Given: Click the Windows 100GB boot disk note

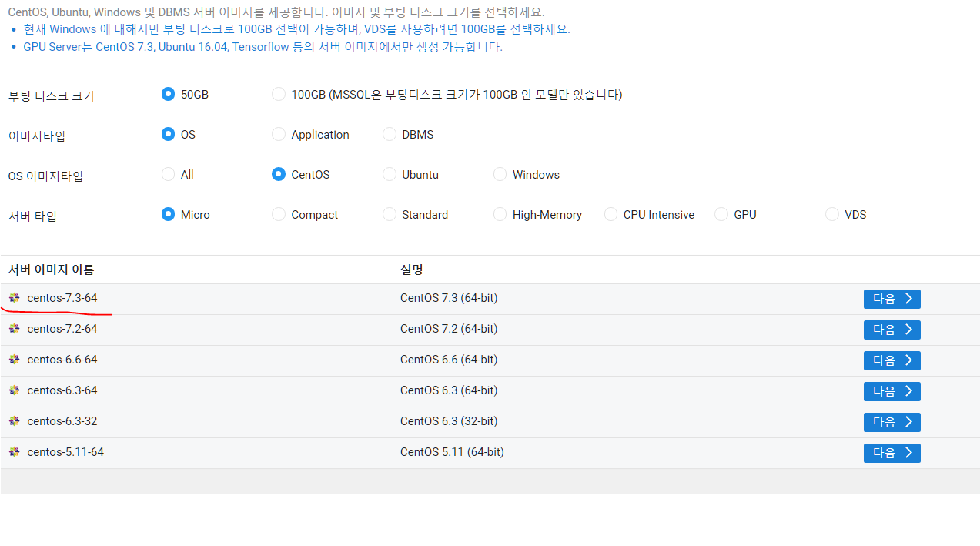Looking at the screenshot, I should click(296, 29).
